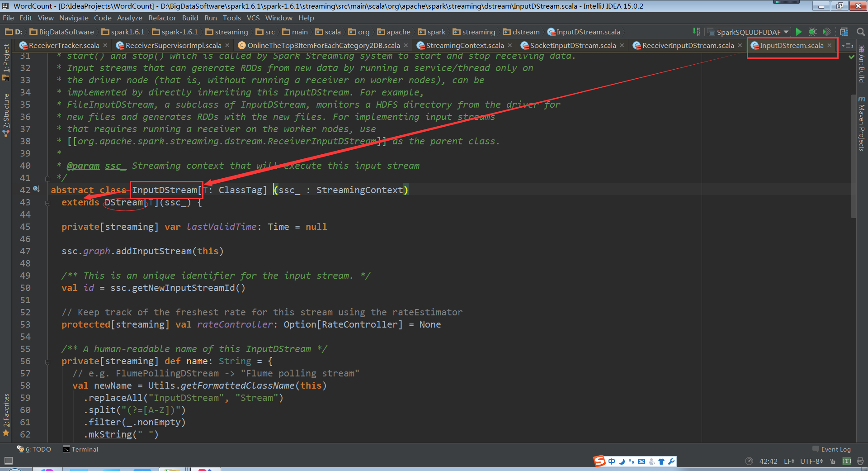The width and height of the screenshot is (868, 471).
Task: Toggle tool window buttons visibility icon
Action: click(8, 461)
